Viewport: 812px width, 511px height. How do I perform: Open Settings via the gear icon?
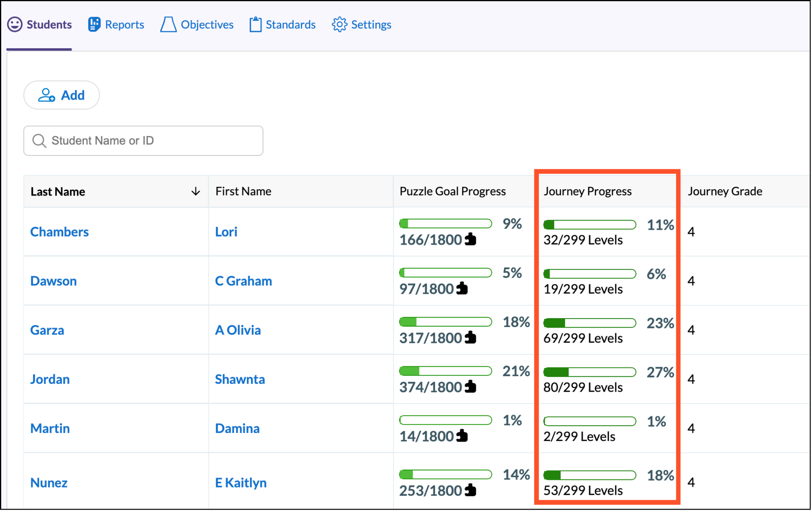pos(340,24)
